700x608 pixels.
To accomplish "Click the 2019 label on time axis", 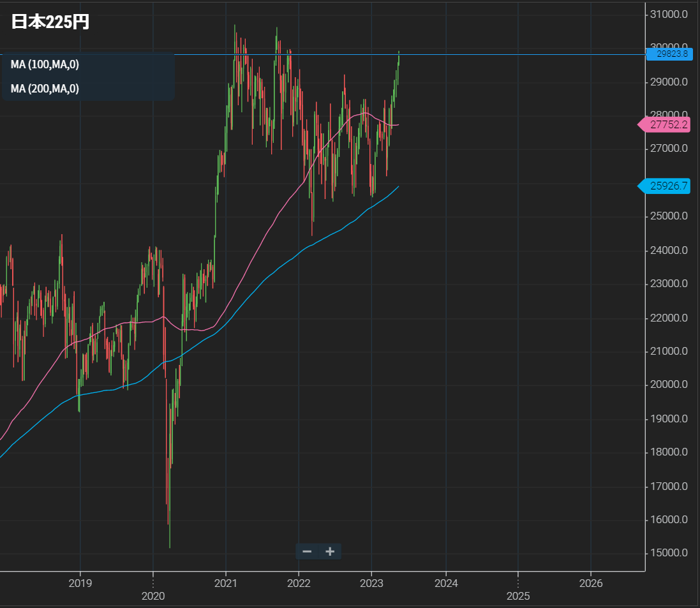I will pyautogui.click(x=80, y=583).
